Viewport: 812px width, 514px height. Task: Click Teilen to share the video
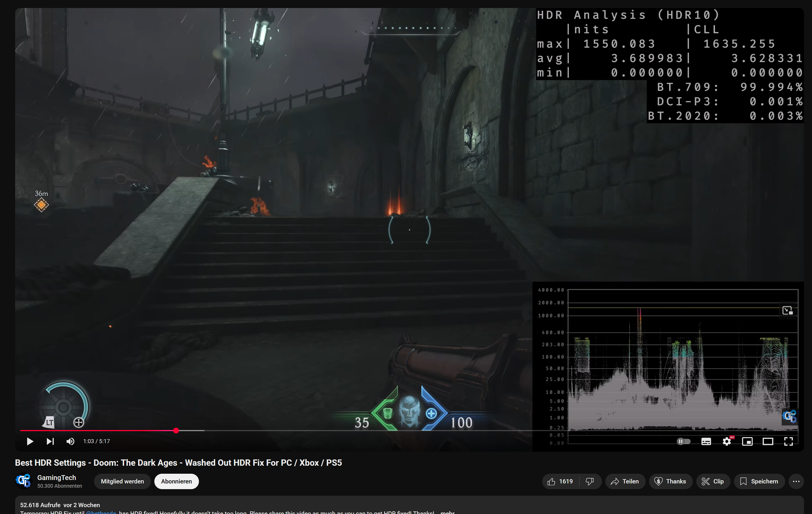(625, 481)
